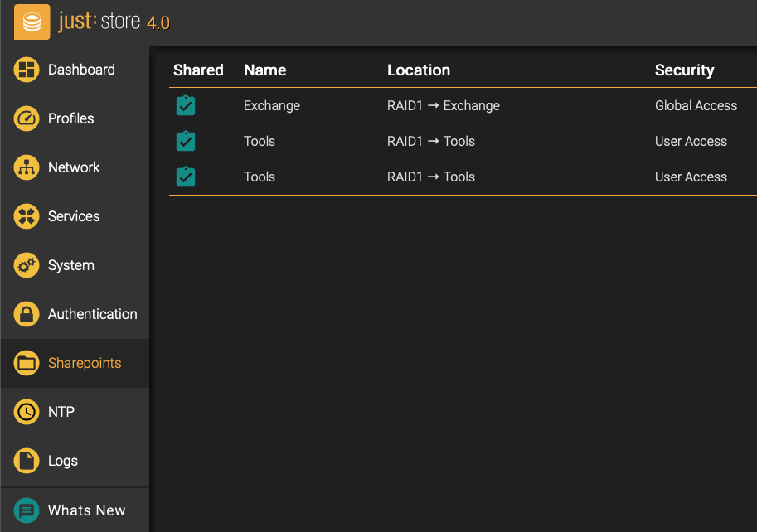
Task: Select the Network topology icon
Action: [x=27, y=167]
